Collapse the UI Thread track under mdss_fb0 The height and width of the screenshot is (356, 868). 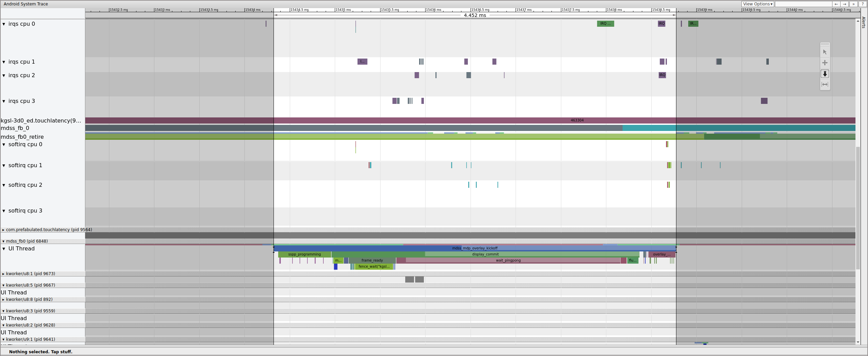click(x=4, y=248)
